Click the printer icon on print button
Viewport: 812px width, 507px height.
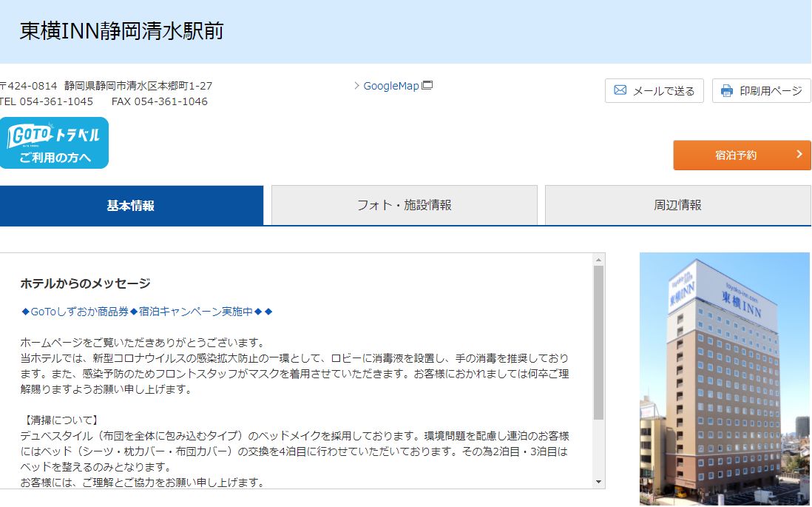[x=727, y=91]
